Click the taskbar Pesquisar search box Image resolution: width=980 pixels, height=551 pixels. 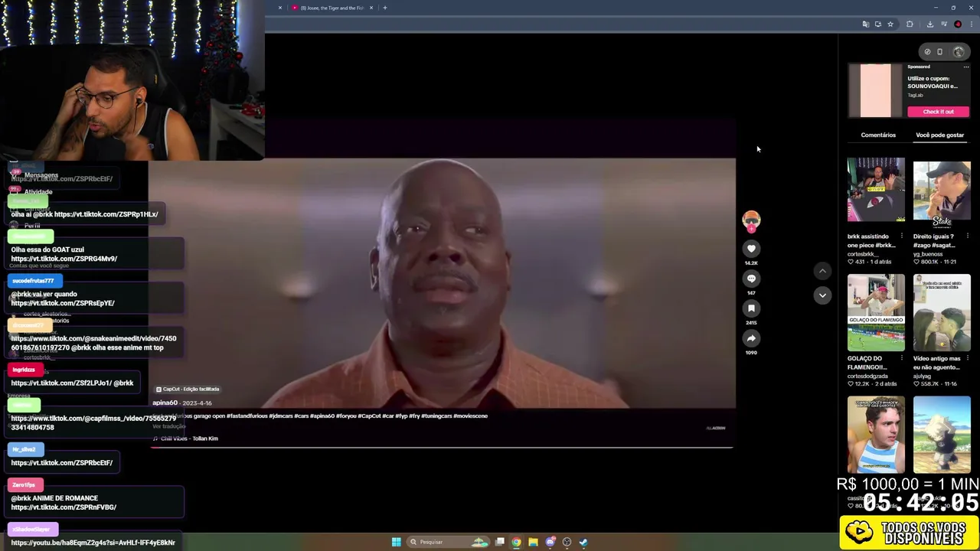448,542
